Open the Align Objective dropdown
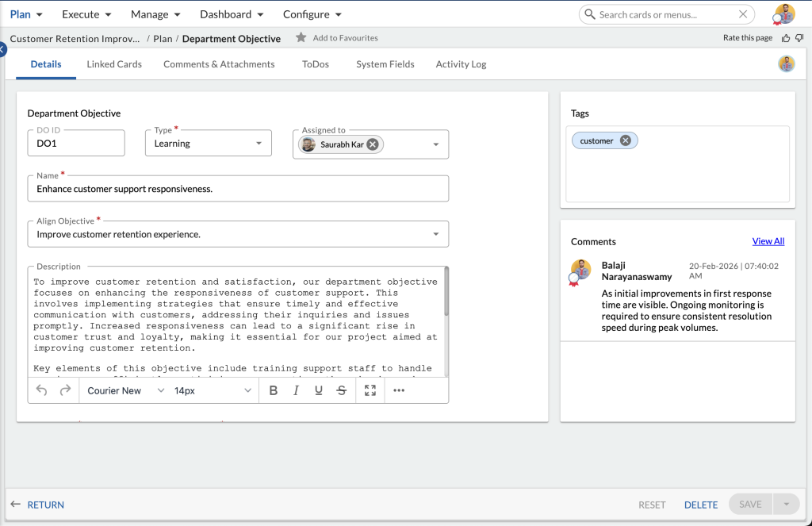 238,234
